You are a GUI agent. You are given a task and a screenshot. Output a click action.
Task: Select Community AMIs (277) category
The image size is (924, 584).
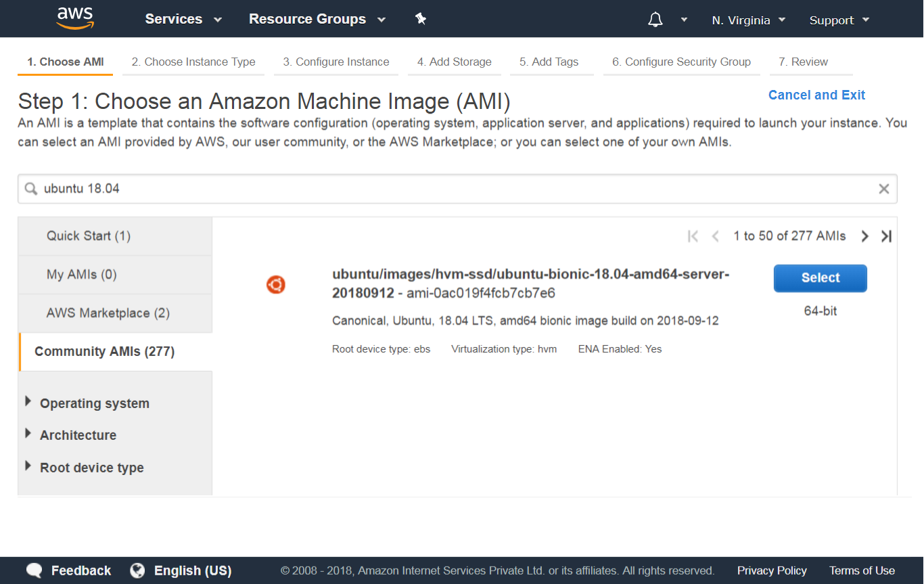(116, 352)
